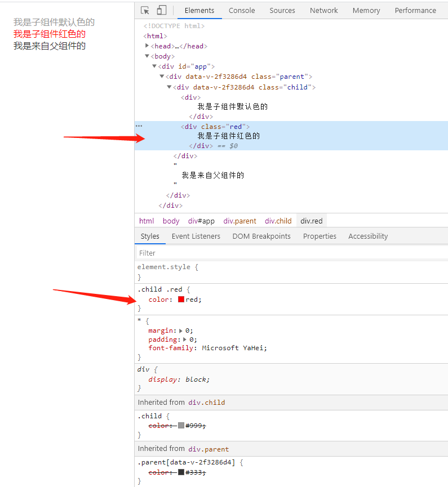Open the Console tab
Viewport: 448px width, 487px height.
pos(242,11)
